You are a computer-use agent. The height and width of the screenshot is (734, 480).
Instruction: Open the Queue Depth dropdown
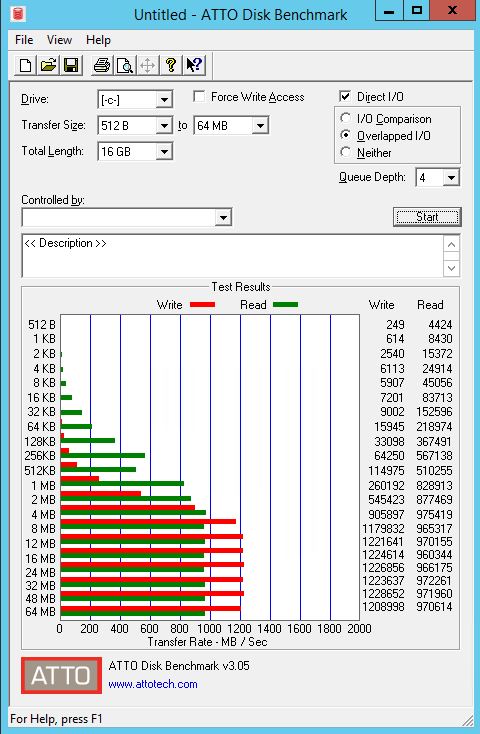coord(451,177)
